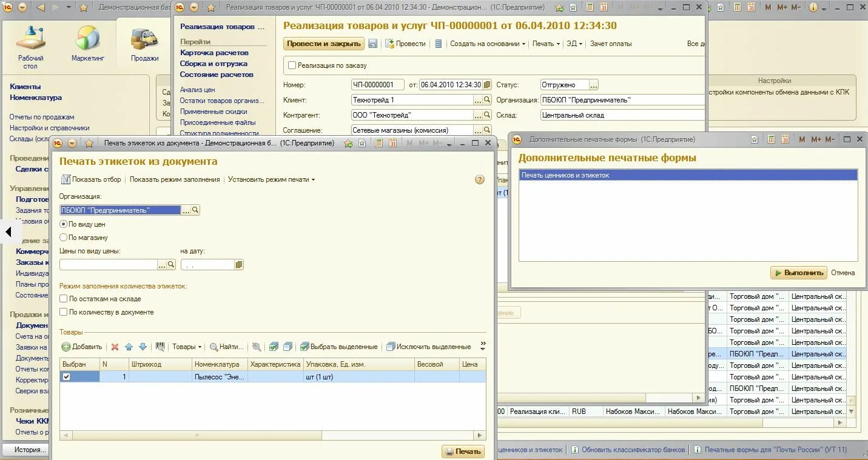This screenshot has height=460, width=868.
Task: Click uncheck-all rows icon in Товары toolbar
Action: [x=288, y=347]
